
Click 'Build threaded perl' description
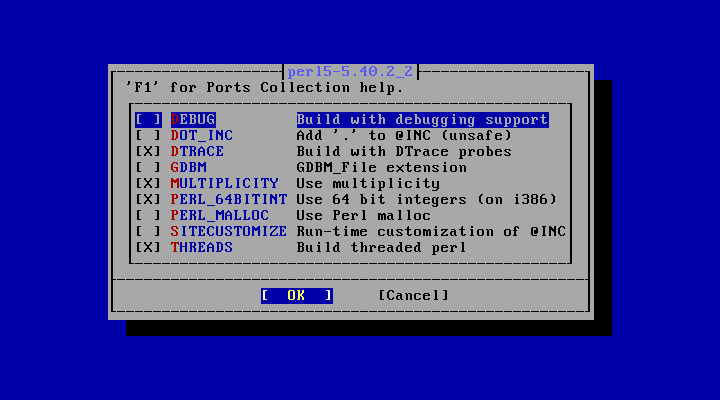pos(382,248)
